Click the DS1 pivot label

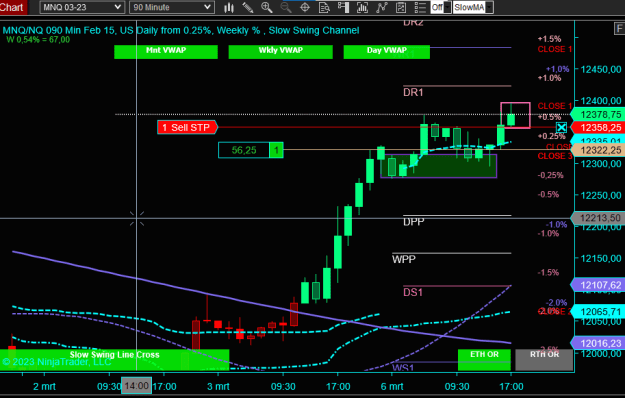[413, 292]
